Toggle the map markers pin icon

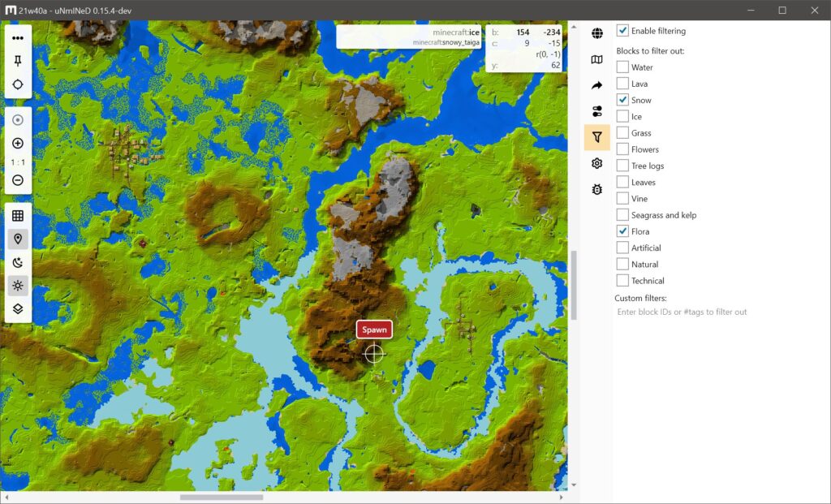[x=18, y=239]
